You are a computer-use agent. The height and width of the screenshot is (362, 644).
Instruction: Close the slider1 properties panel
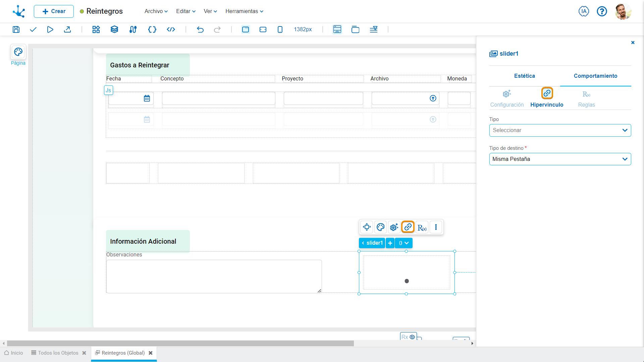coord(633,43)
